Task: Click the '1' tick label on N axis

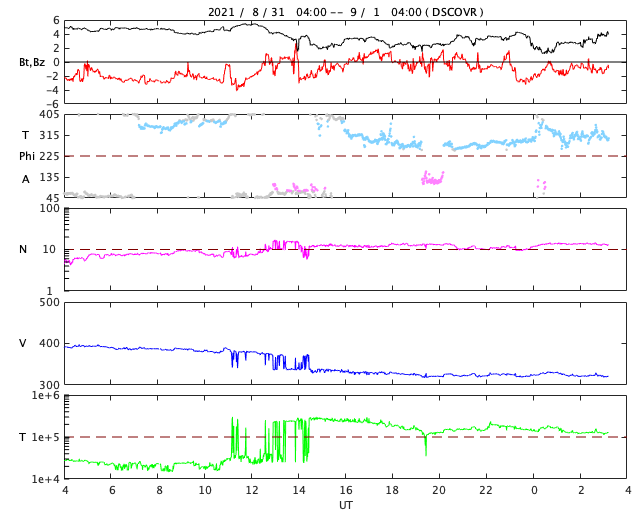Action: (49, 291)
